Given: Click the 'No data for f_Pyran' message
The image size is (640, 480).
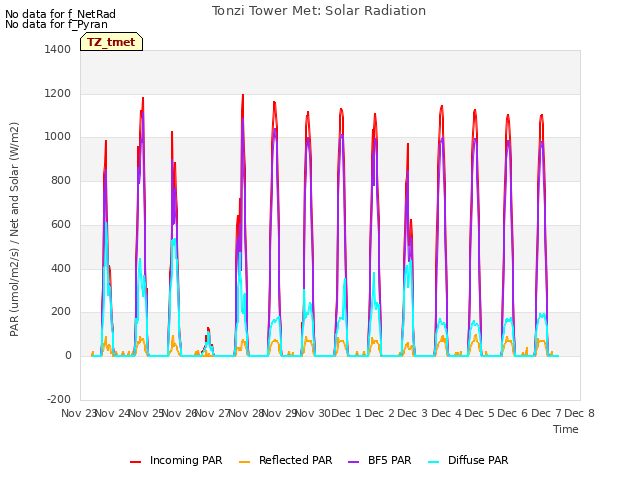Looking at the screenshot, I should coord(56,24).
